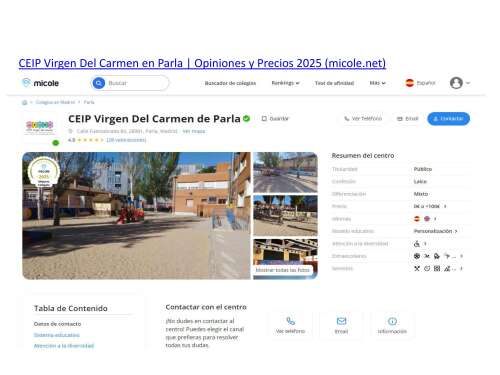
Task: Click the blue Contactar button
Action: click(449, 119)
